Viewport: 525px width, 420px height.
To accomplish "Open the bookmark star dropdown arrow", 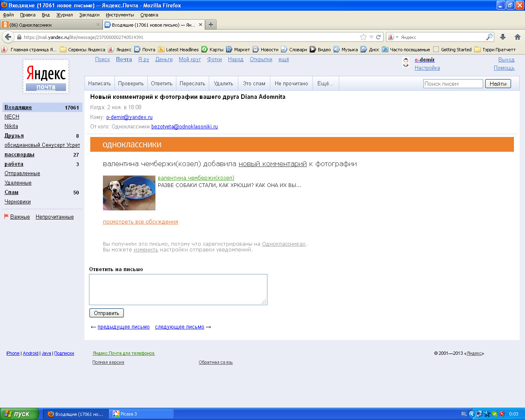I will coord(371,37).
